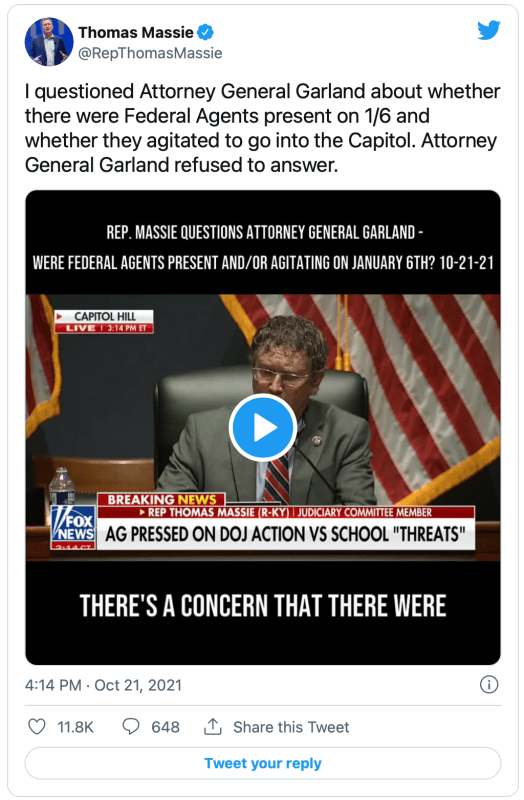Click the Twitter bird logo

pyautogui.click(x=488, y=31)
